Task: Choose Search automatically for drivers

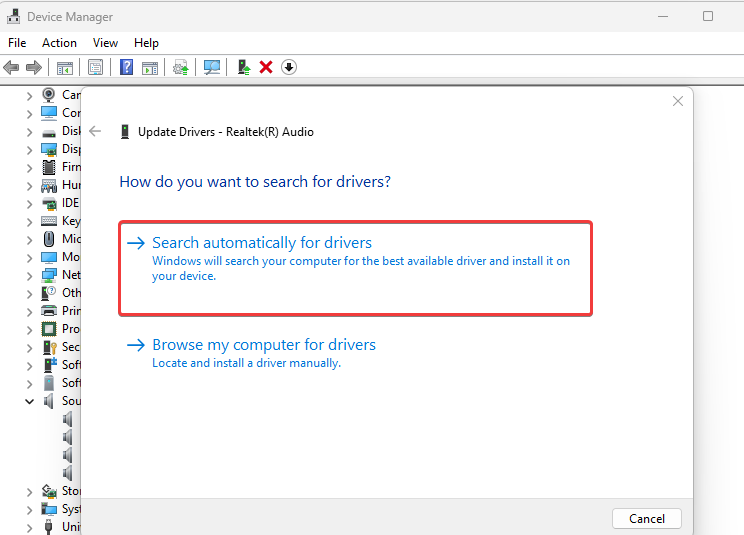Action: (x=355, y=268)
